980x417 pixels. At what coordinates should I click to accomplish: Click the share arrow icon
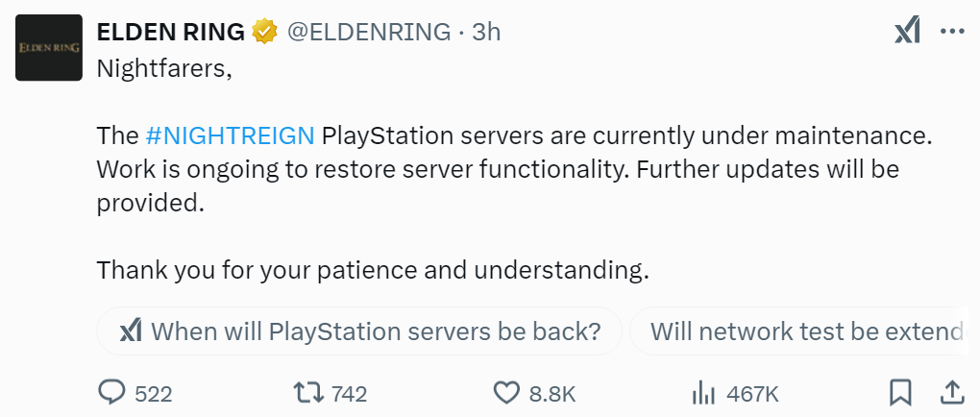click(x=951, y=392)
